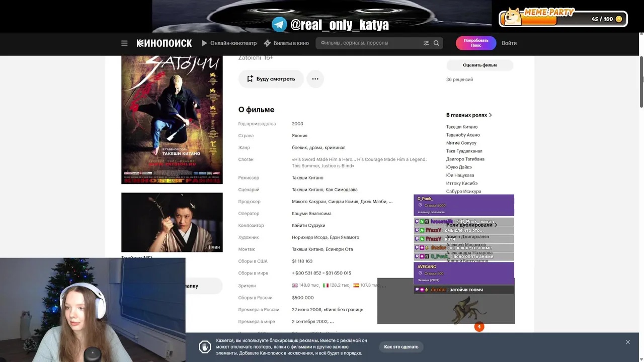Open actor Даигоро Татибана page
The height and width of the screenshot is (362, 644).
click(x=465, y=159)
